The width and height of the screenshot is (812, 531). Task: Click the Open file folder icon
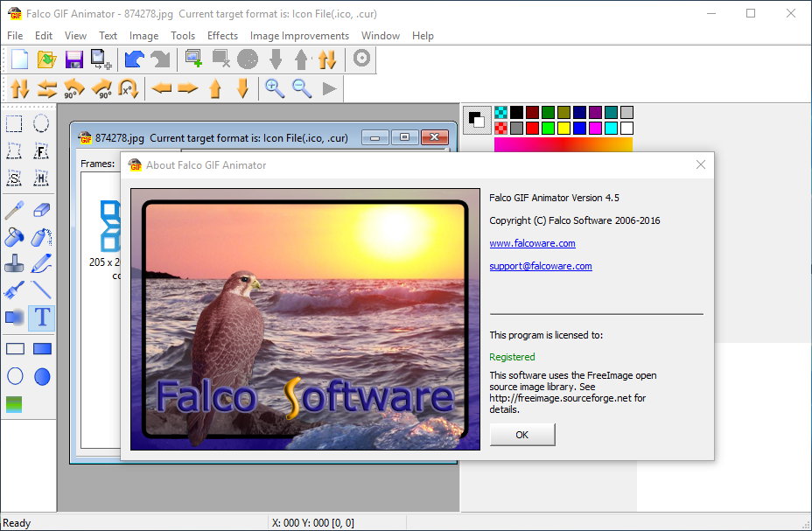click(46, 59)
